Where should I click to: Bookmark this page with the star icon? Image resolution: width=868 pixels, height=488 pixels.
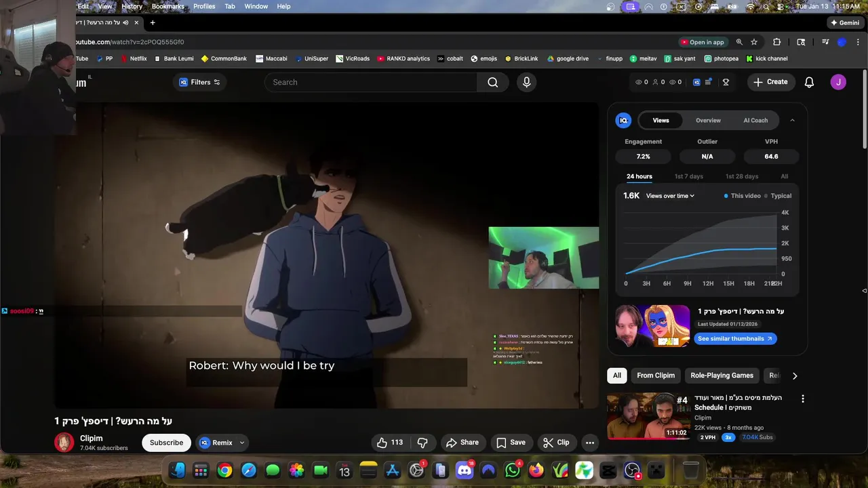point(754,42)
